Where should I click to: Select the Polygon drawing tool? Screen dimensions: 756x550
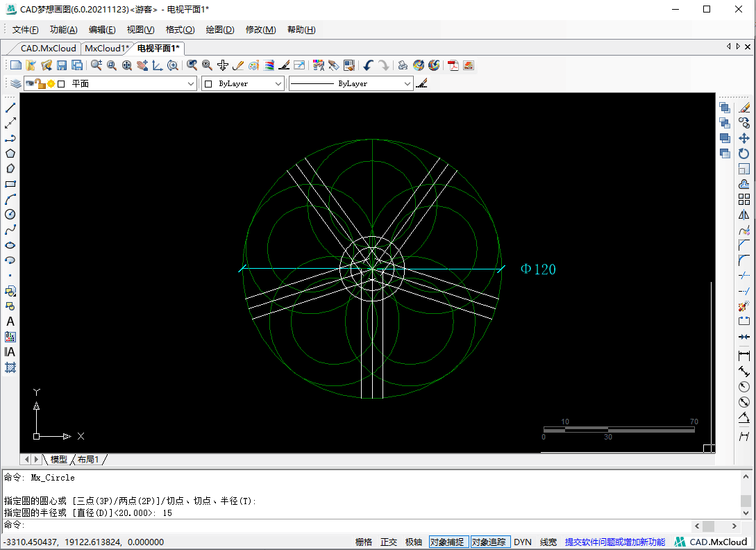[10, 153]
